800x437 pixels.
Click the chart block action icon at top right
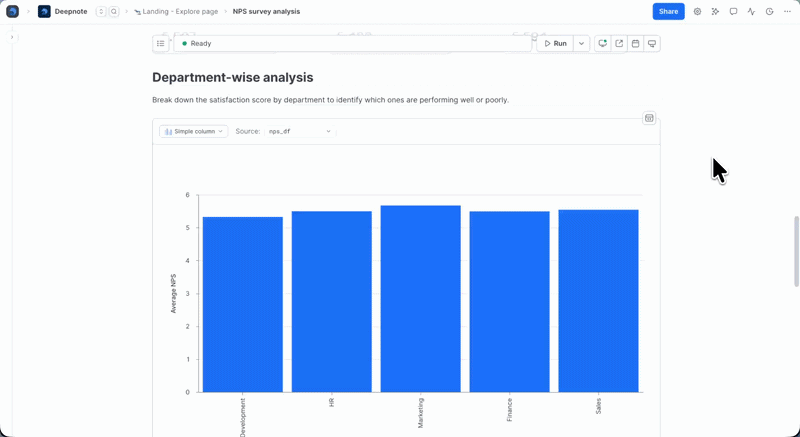coord(649,118)
